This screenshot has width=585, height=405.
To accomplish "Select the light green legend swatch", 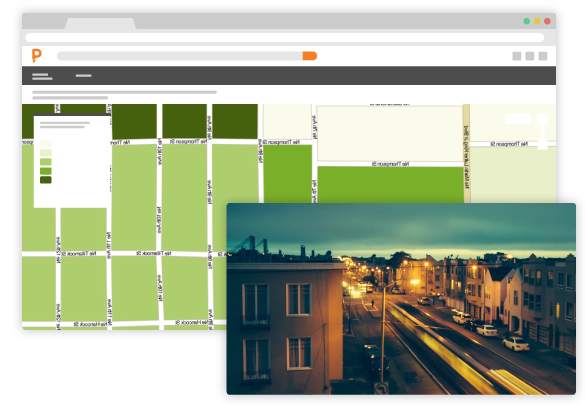I will [46, 161].
